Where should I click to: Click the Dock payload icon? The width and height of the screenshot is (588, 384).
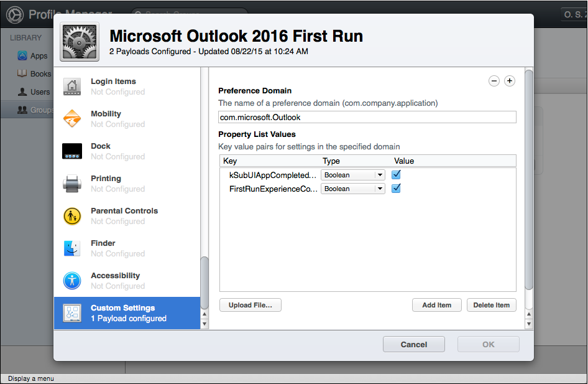pyautogui.click(x=72, y=151)
